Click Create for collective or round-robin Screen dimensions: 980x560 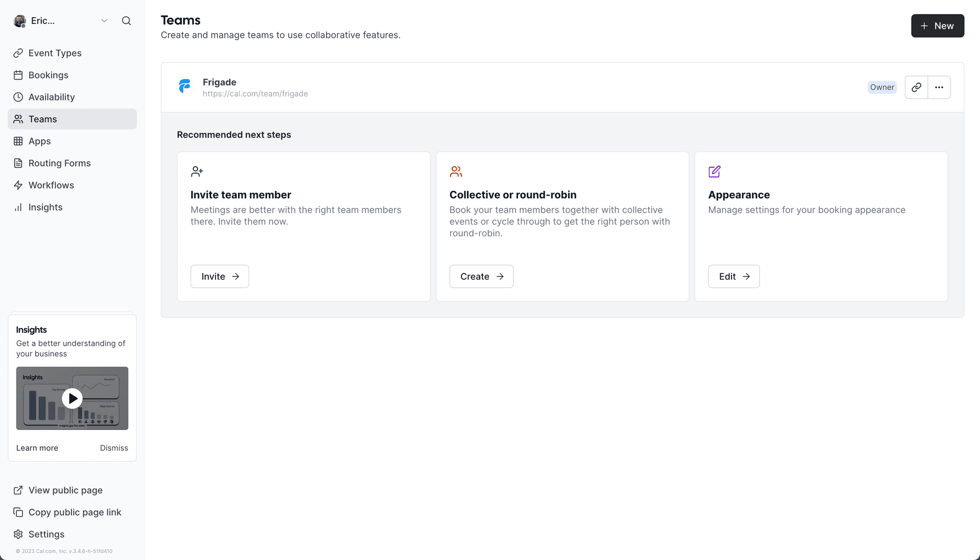coord(481,276)
